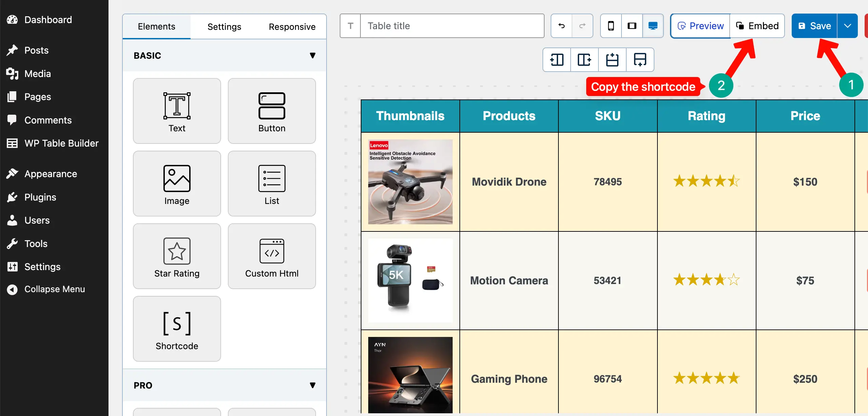Expand the PRO elements section

point(312,385)
